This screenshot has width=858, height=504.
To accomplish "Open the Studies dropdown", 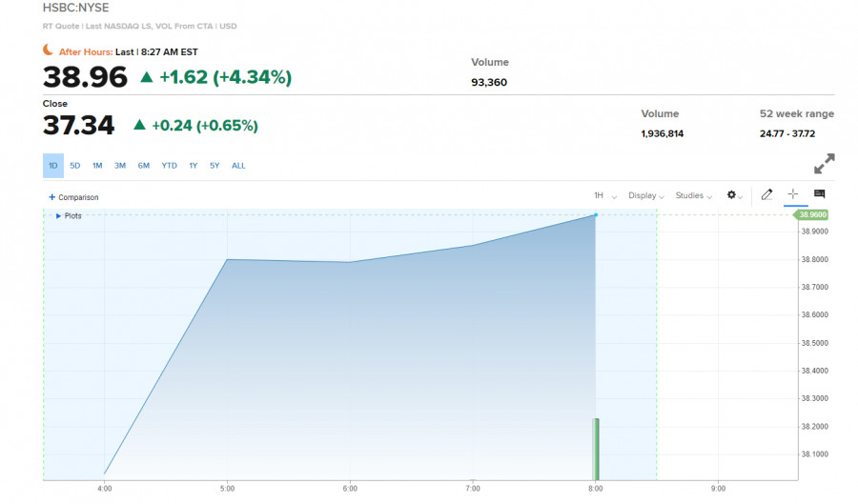I will pos(693,195).
